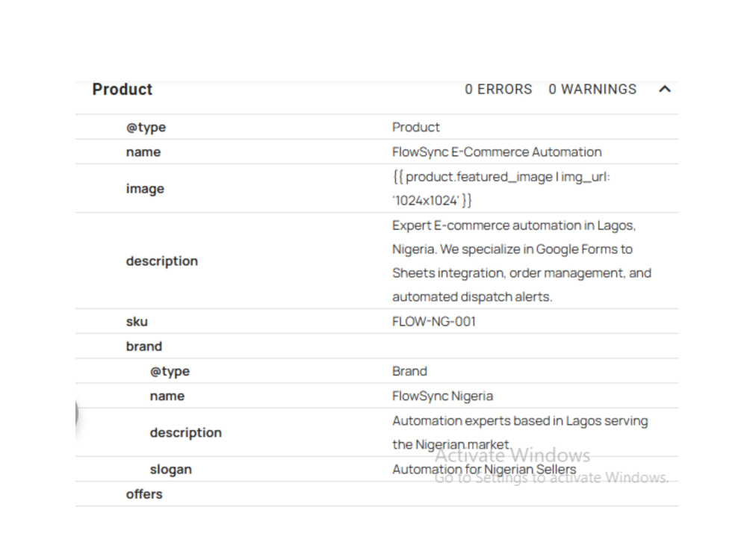Select the nested brand description label

pyautogui.click(x=186, y=432)
